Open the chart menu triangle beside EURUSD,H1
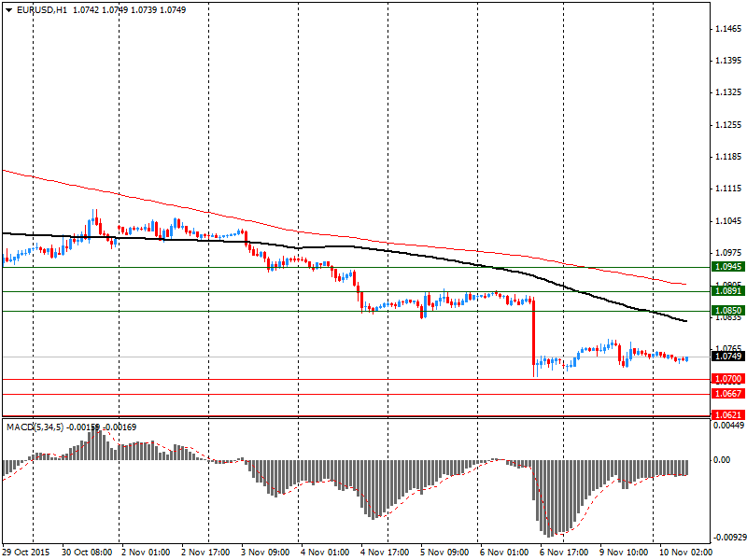Viewport: 747px width, 560px height. click(8, 10)
